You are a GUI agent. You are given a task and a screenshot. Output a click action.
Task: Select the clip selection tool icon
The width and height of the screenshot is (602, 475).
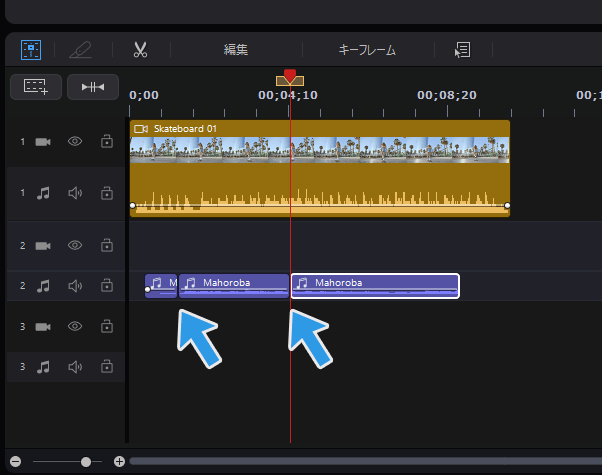(31, 49)
